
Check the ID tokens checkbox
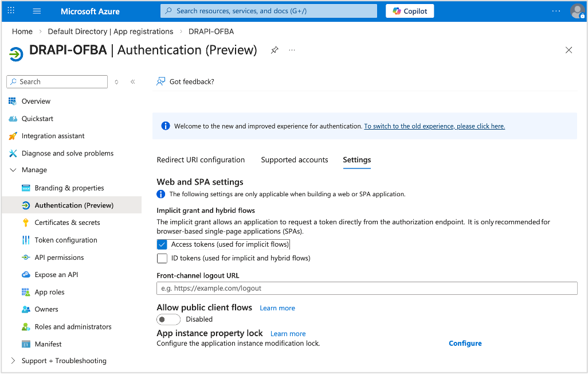tap(162, 258)
